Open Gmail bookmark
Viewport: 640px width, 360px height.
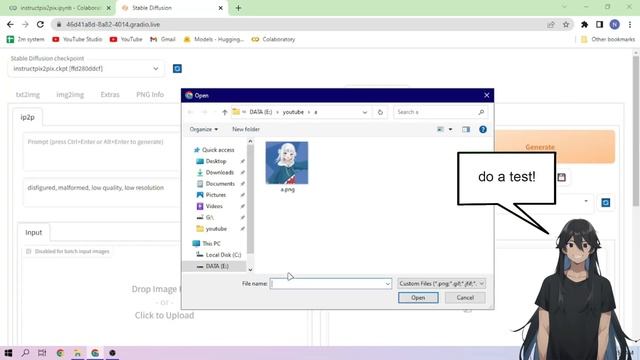point(162,39)
